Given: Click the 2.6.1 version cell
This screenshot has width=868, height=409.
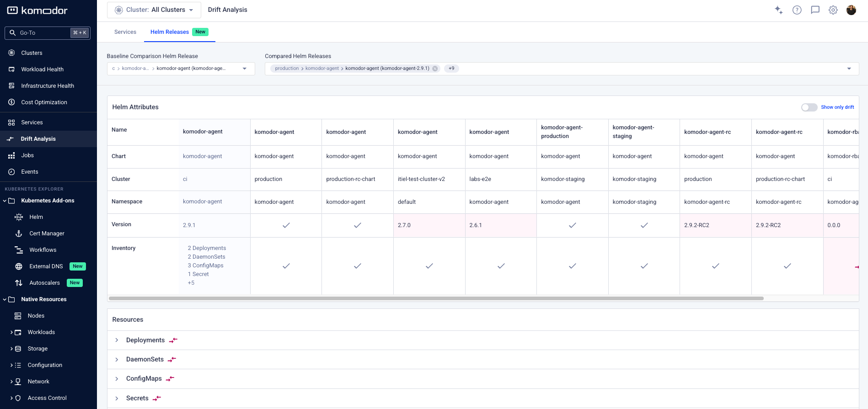Looking at the screenshot, I should coord(501,225).
